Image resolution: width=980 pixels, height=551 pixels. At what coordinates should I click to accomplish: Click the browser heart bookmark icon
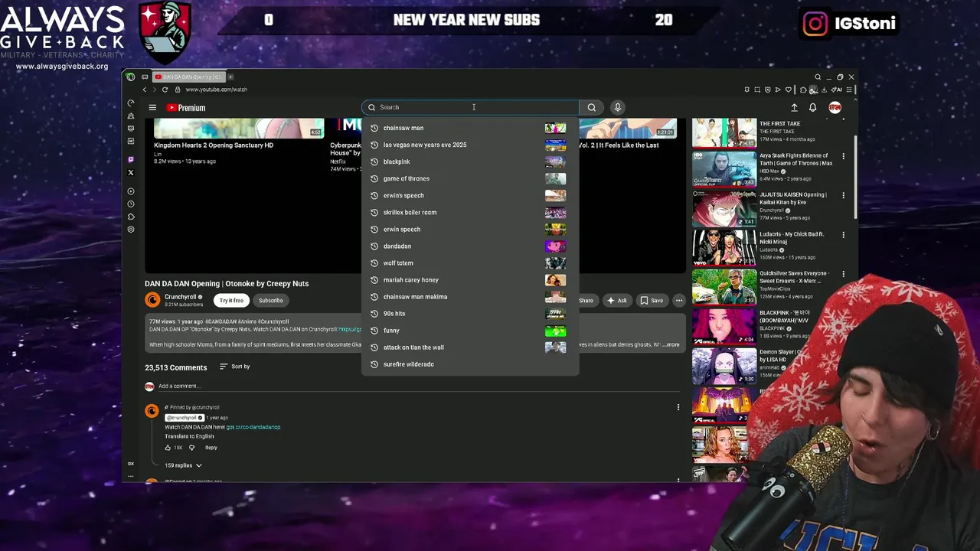(x=789, y=90)
